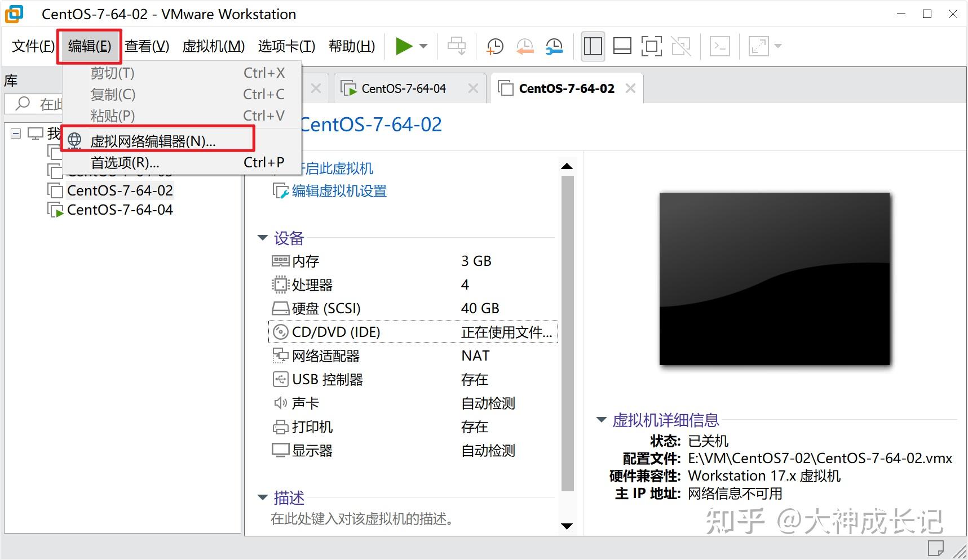Select 虚拟网络编辑器(N) from the Edit menu

153,141
